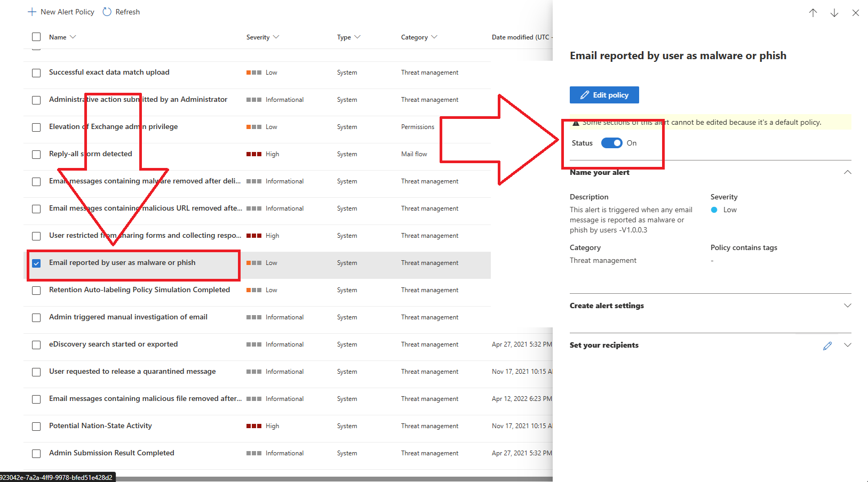Click severity icon for User restricted from sharing forms

point(254,236)
